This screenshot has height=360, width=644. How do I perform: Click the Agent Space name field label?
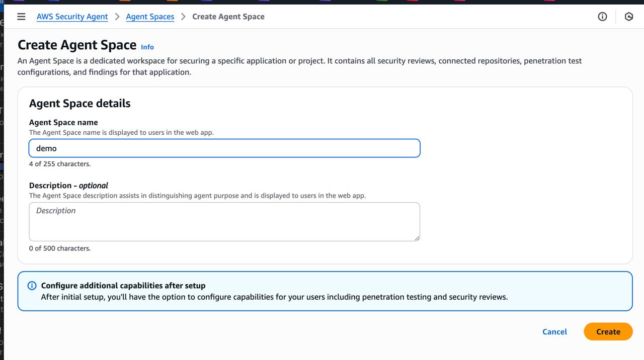[63, 122]
